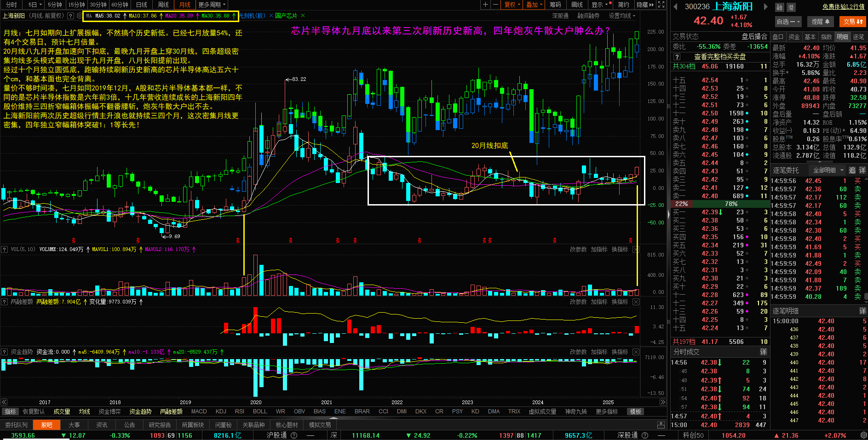
Task: Select the 周线 weekly chart tab
Action: [163, 5]
